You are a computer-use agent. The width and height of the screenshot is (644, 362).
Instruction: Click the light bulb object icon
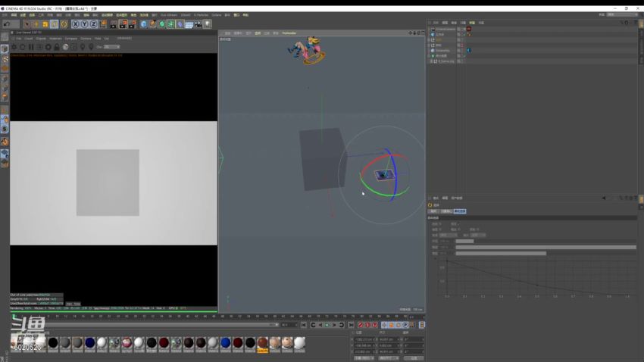[x=208, y=24]
